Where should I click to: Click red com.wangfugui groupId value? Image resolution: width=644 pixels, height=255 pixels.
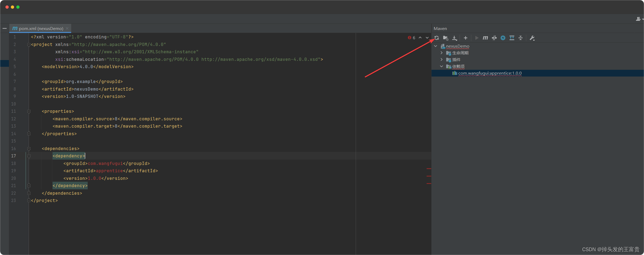click(x=105, y=164)
